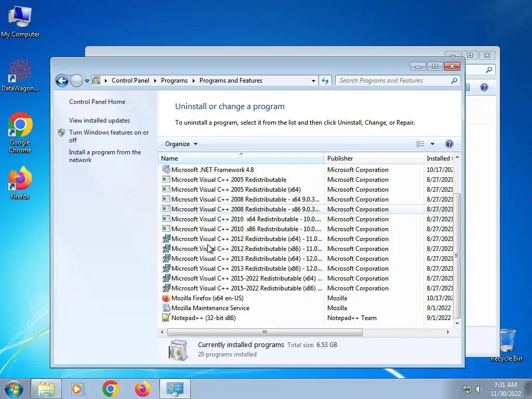Viewport: 532px width, 399px height.
Task: Expand arrow after Control Panel breadcrumb
Action: [x=155, y=81]
